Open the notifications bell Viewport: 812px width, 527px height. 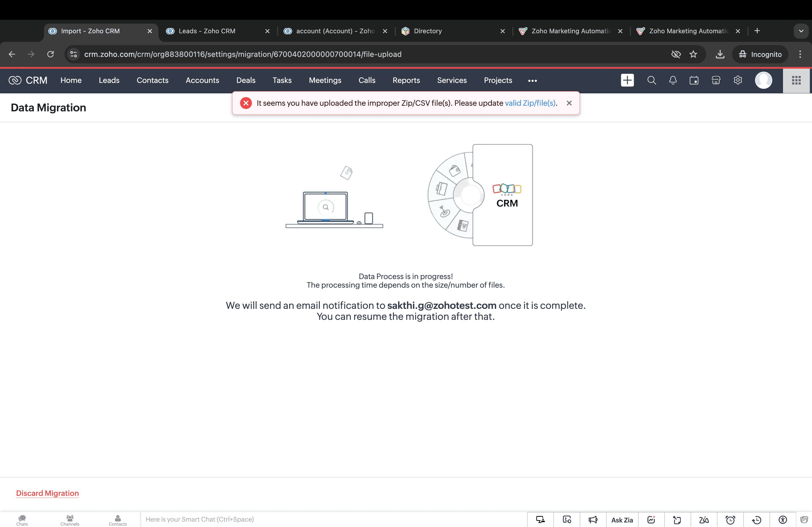[x=672, y=80]
